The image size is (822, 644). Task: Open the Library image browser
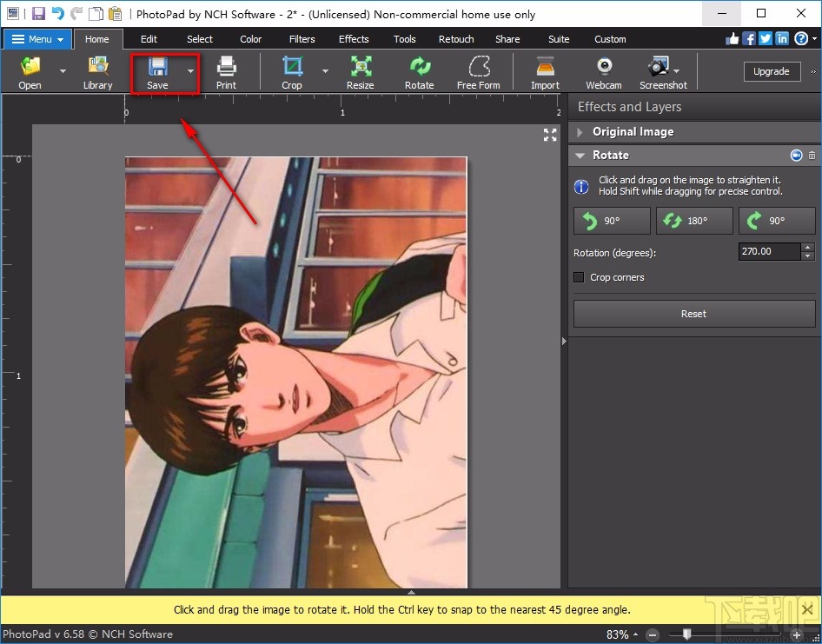(97, 72)
